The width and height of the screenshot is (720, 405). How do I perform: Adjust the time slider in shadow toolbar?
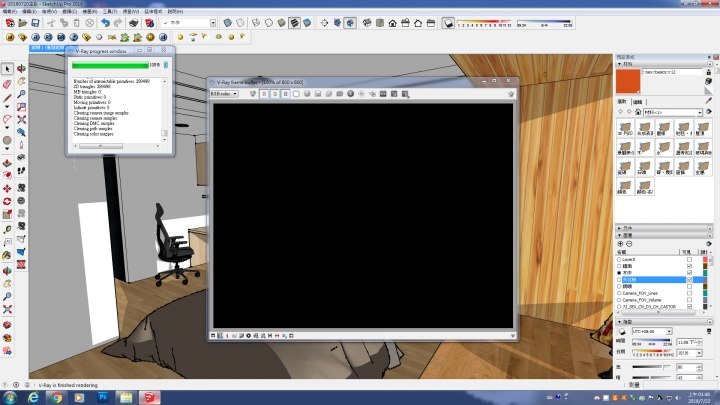point(544,21)
